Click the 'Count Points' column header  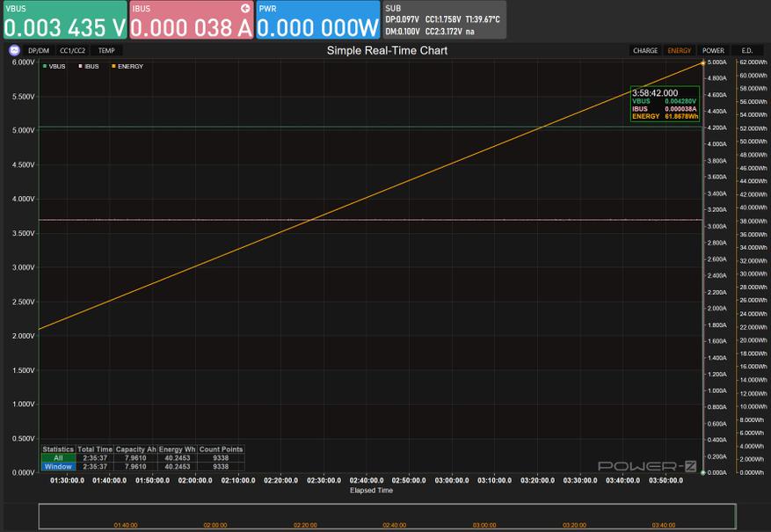(x=221, y=449)
